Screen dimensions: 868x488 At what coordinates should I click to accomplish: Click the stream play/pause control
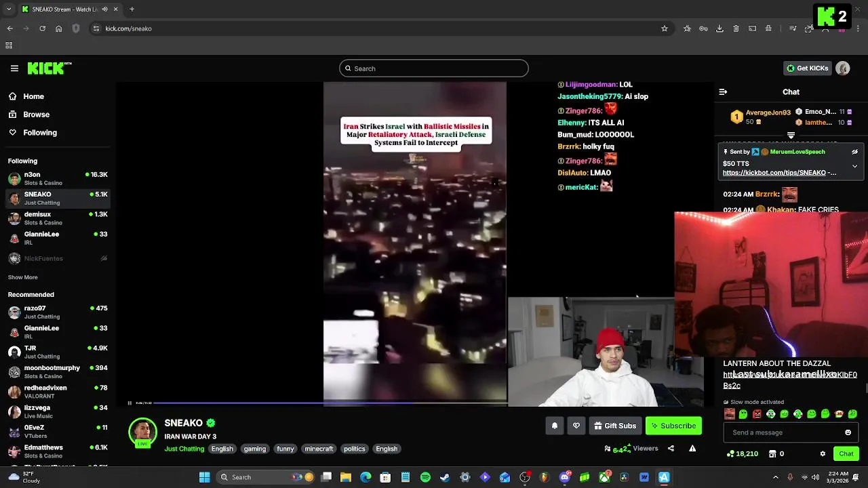click(130, 403)
